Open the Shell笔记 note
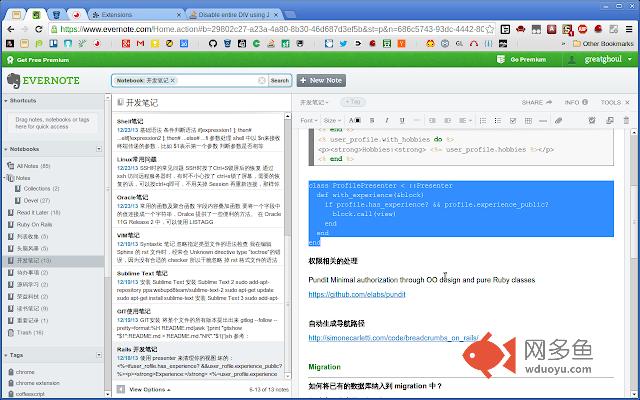The image size is (640, 400). (199, 133)
